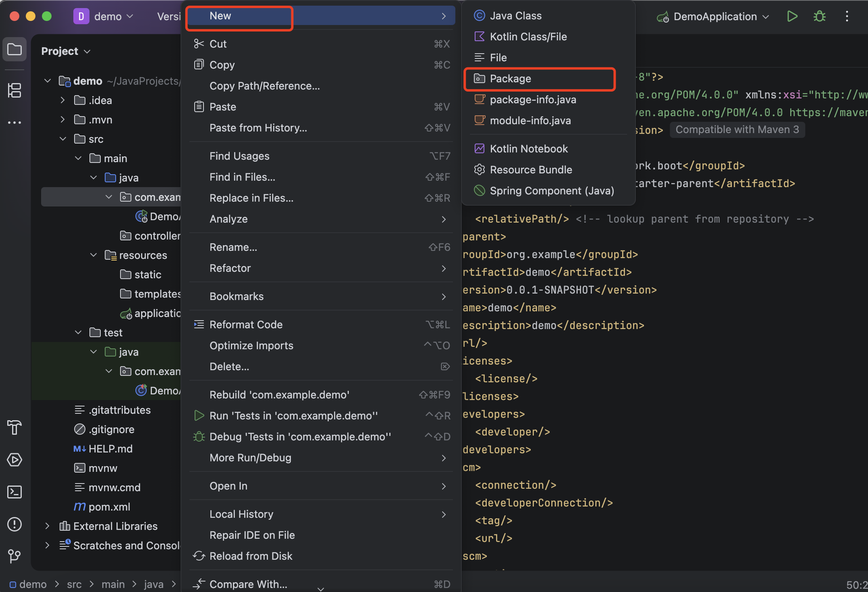Select Reformat Code menu entry
The width and height of the screenshot is (868, 592).
coord(246,325)
